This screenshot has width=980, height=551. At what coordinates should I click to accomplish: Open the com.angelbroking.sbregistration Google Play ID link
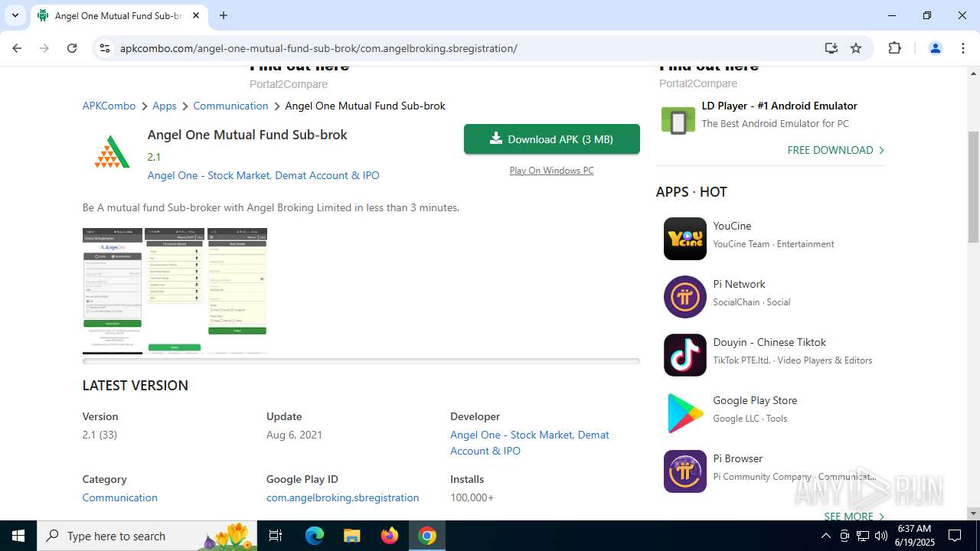pyautogui.click(x=342, y=497)
